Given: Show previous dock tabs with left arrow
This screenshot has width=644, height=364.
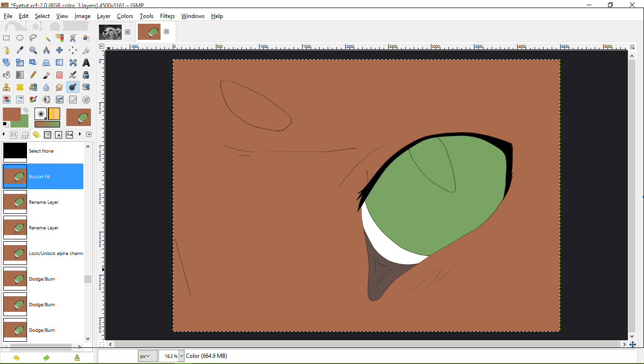Looking at the screenshot, I should [4, 135].
